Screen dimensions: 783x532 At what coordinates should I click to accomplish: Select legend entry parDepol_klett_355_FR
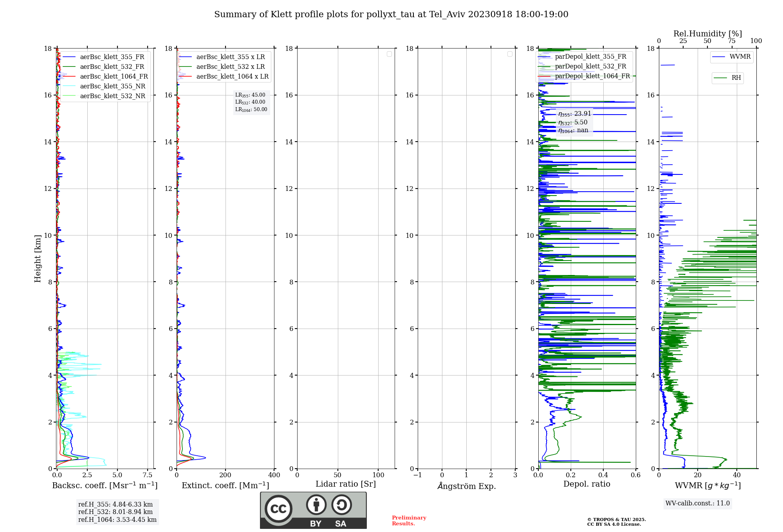pos(590,57)
